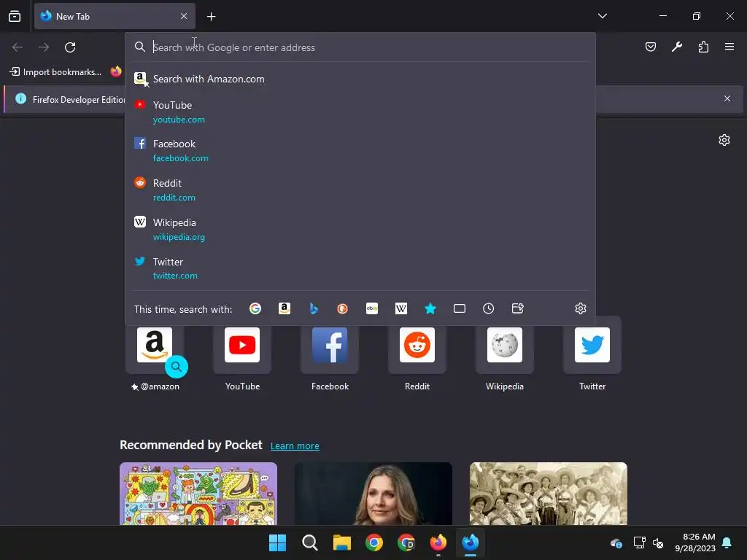Open developer tools wrench icon
747x560 pixels.
(677, 47)
